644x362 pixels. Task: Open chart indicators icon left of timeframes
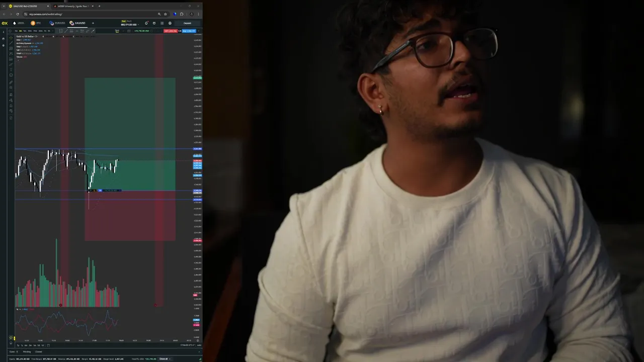(x=10, y=31)
